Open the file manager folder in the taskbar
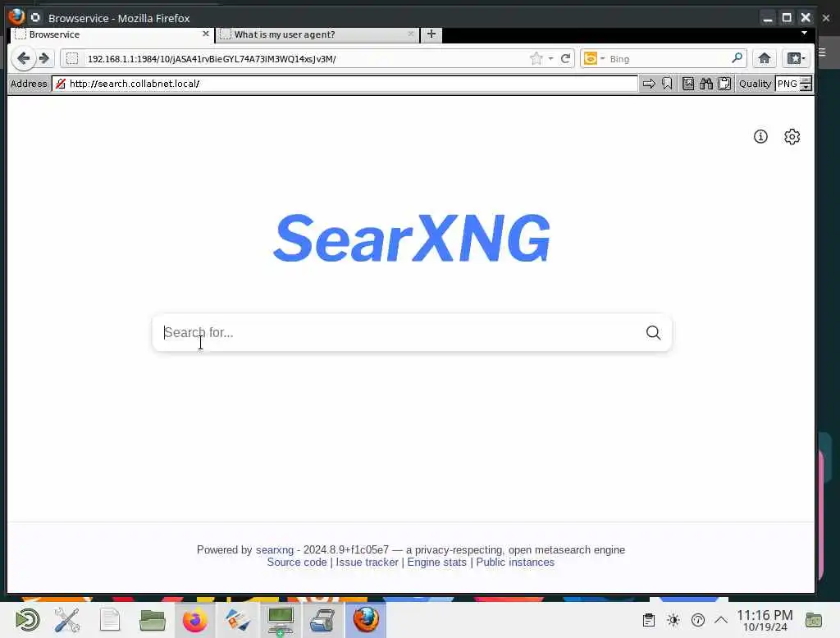 [152, 620]
